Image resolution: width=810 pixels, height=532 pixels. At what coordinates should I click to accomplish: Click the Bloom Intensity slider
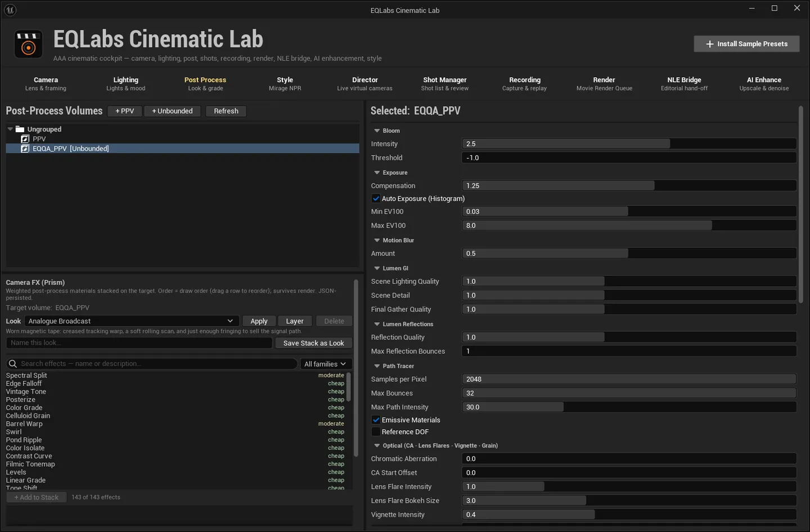pyautogui.click(x=629, y=144)
